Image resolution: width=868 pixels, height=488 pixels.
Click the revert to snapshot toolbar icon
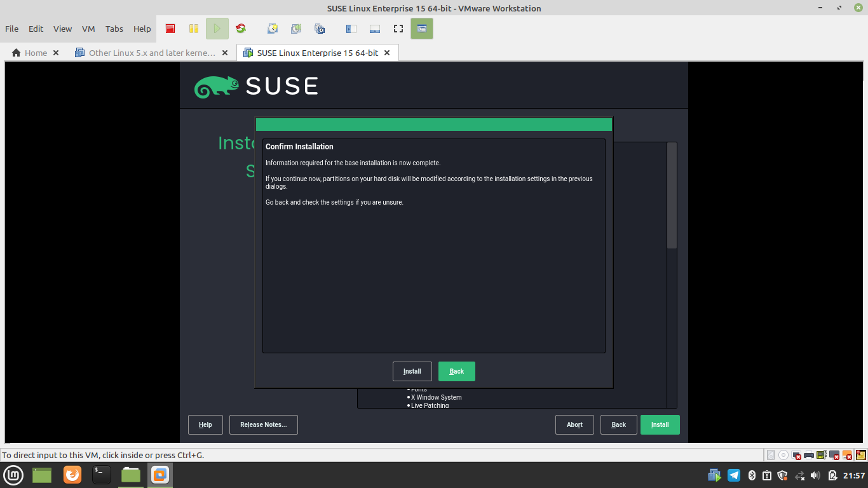[x=296, y=29]
